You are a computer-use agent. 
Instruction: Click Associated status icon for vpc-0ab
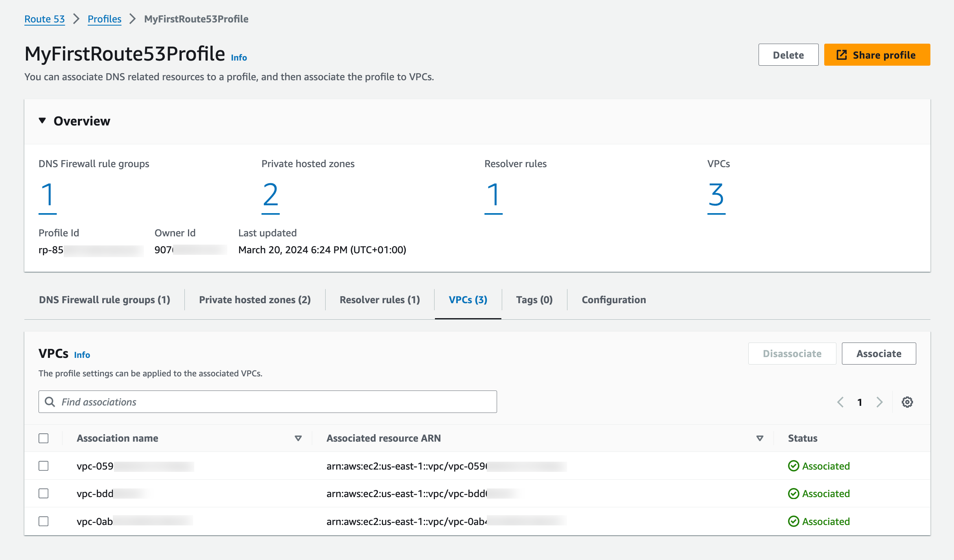click(x=794, y=521)
